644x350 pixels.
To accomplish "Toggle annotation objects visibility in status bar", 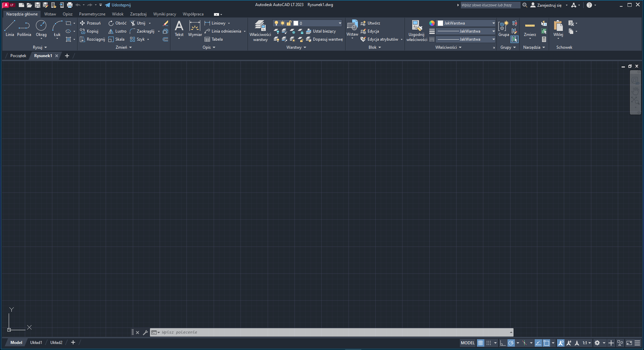I will (561, 343).
